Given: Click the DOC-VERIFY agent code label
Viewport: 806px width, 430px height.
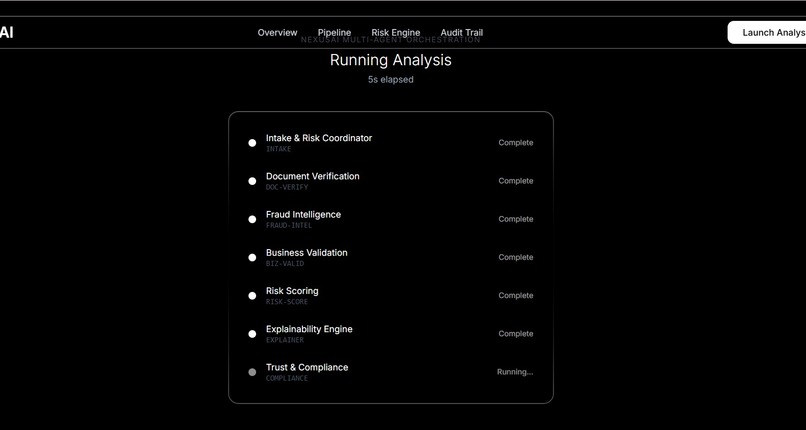Looking at the screenshot, I should coord(287,187).
